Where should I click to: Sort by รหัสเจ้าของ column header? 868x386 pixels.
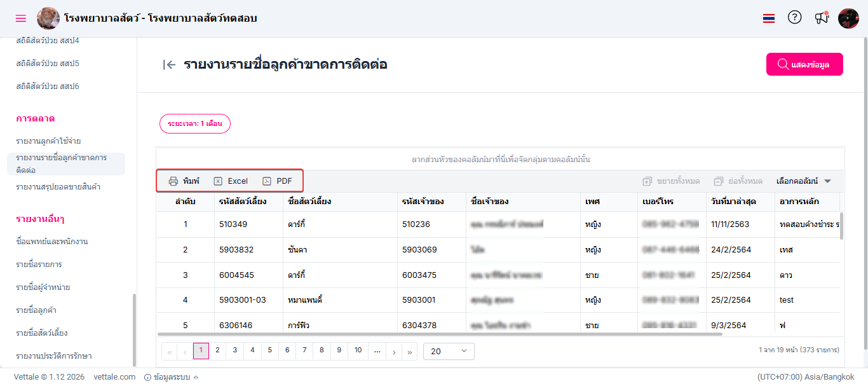431,202
